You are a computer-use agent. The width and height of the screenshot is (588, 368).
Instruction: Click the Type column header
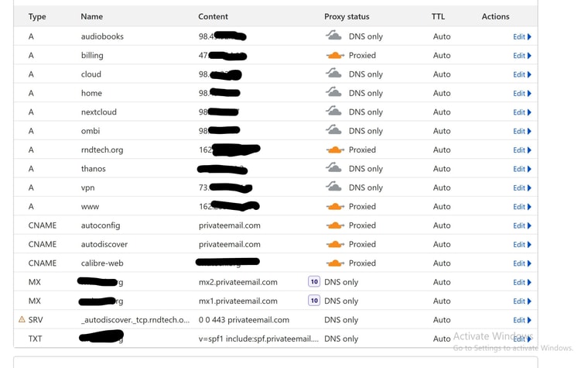pyautogui.click(x=37, y=17)
